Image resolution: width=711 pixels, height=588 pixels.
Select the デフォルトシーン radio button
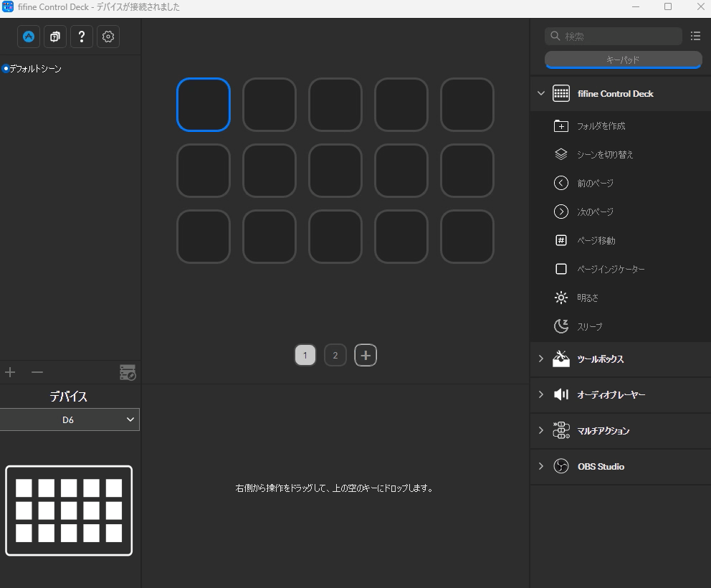click(x=6, y=69)
